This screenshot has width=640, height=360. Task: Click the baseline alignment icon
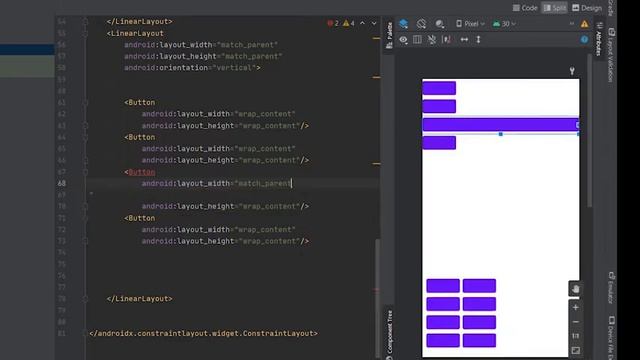(447, 40)
